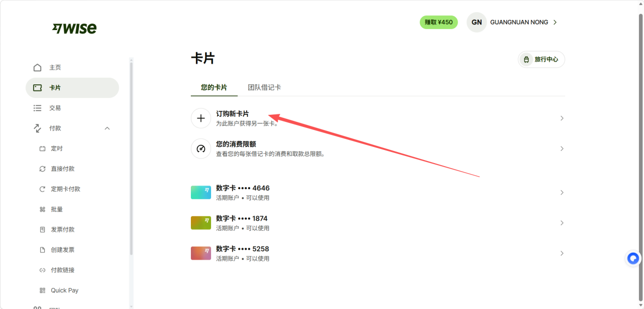The height and width of the screenshot is (309, 644).
Task: Click the suitcase icon in 旅行中心
Action: 526,59
